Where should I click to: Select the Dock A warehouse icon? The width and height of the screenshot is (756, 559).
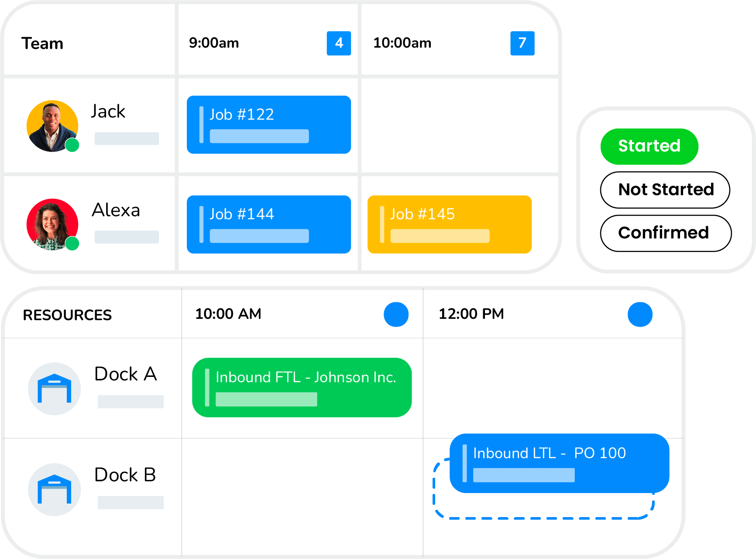point(54,389)
